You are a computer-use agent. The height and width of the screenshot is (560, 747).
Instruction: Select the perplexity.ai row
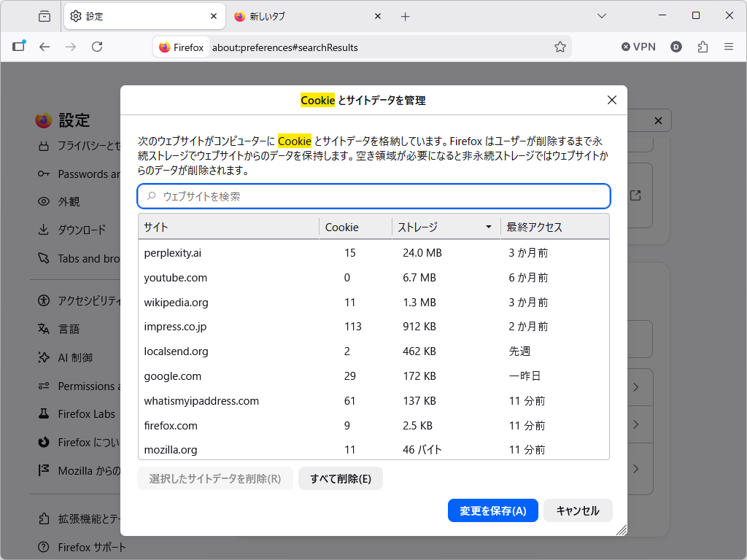point(374,253)
